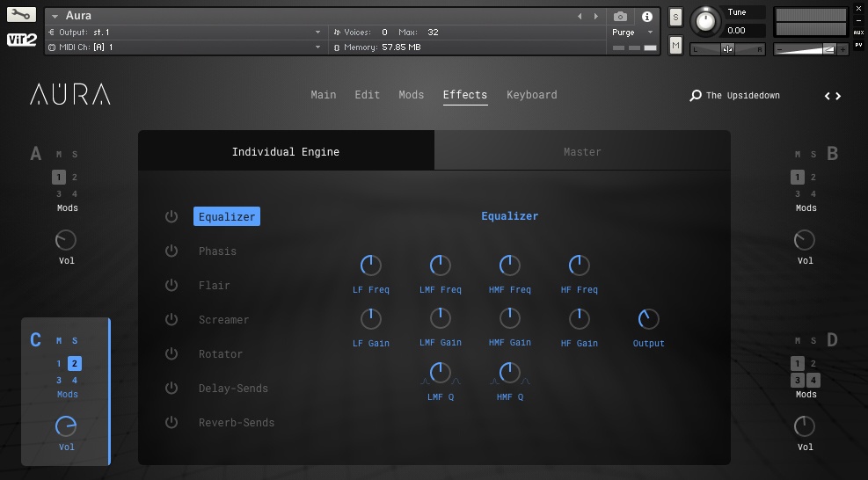Select next instrument with header right arrow

596,17
